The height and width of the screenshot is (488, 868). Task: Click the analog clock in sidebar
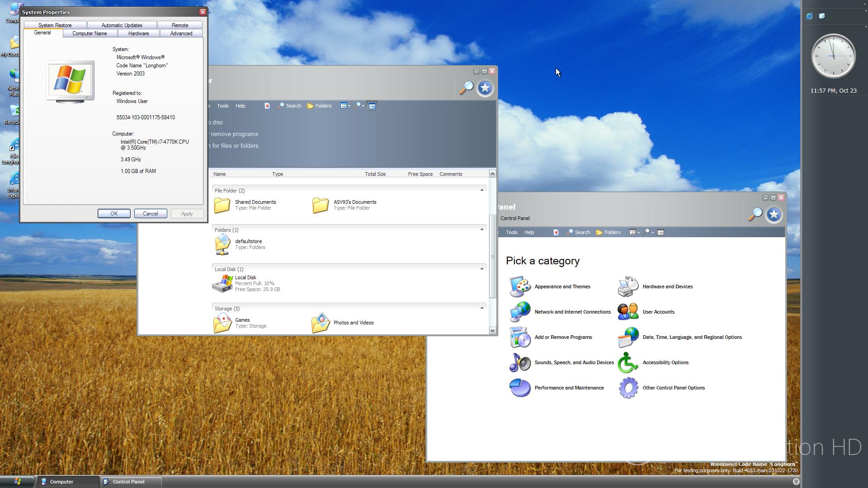point(833,56)
